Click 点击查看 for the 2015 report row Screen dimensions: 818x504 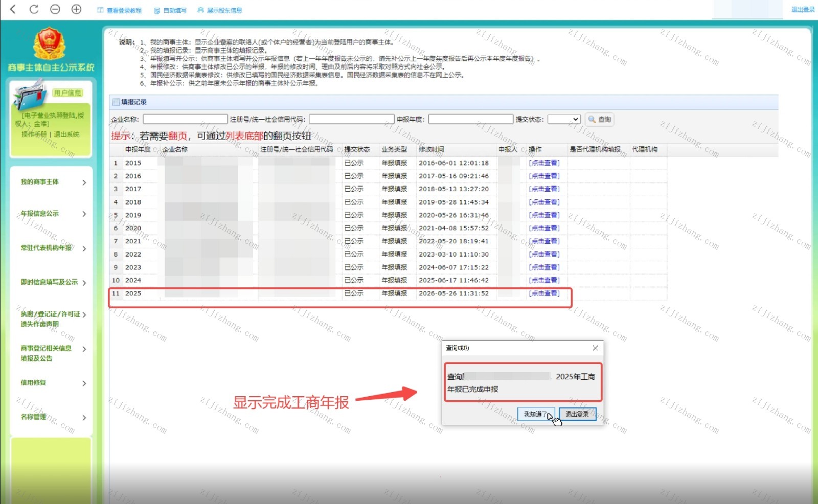click(x=544, y=163)
